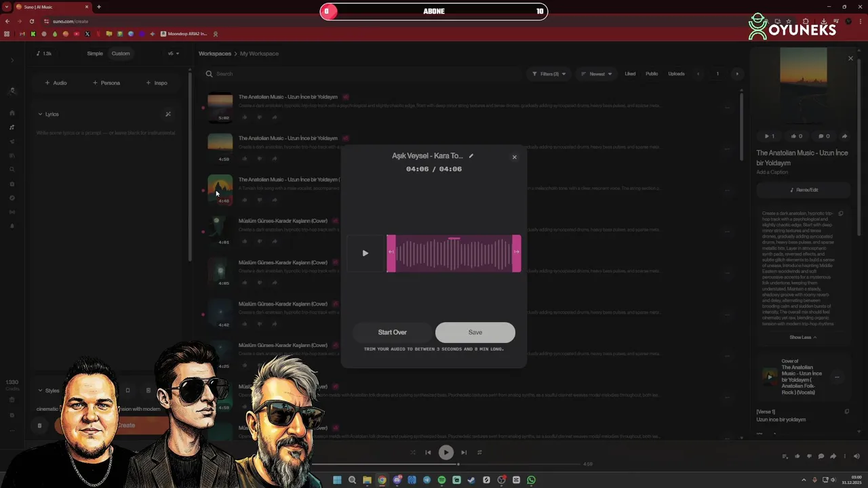The width and height of the screenshot is (868, 488).
Task: Open options for the Cover of track card
Action: tap(837, 378)
